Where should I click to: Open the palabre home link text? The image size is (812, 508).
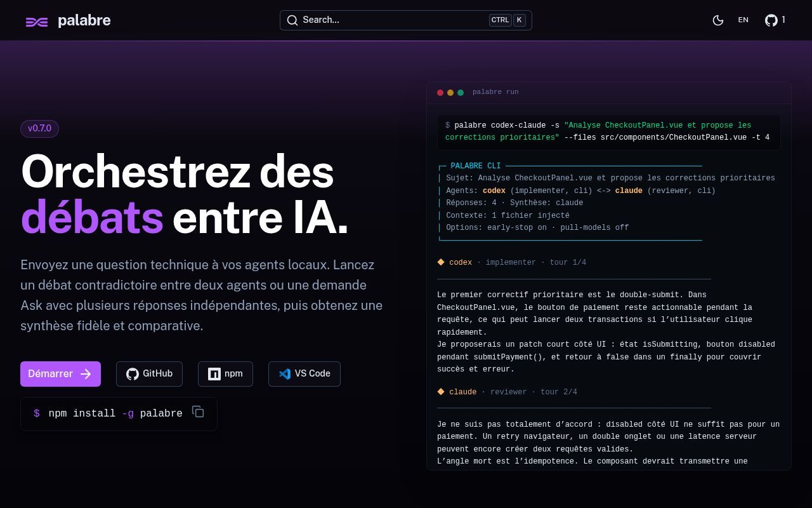(84, 20)
